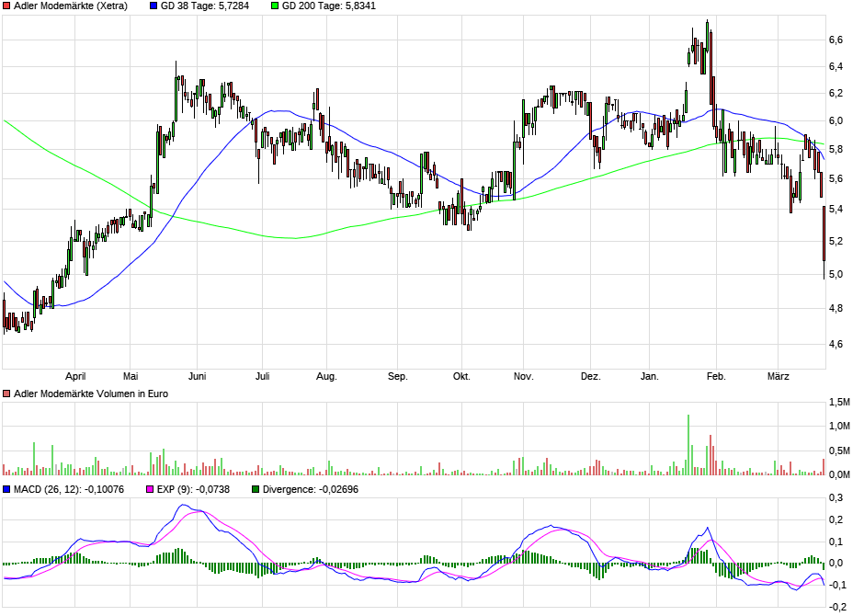The height and width of the screenshot is (616, 864).
Task: Click the 'Juli' month axis label
Action: [263, 377]
